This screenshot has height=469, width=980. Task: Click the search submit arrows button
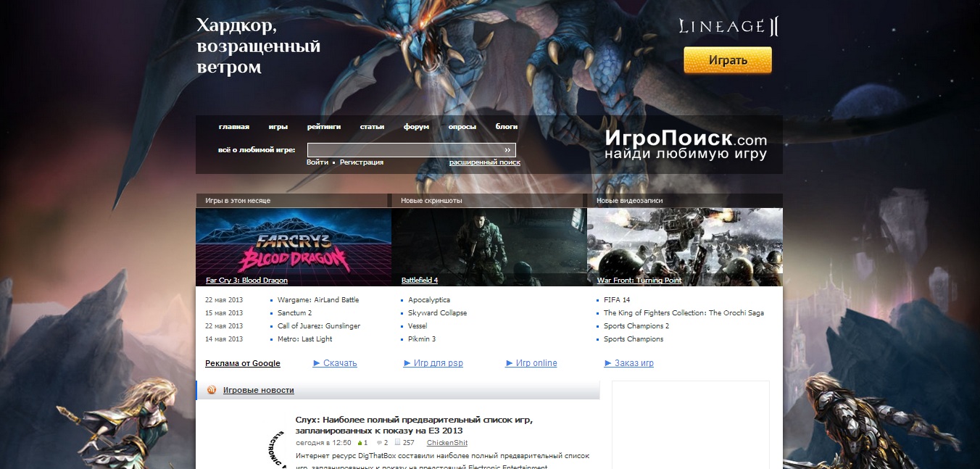(x=508, y=150)
